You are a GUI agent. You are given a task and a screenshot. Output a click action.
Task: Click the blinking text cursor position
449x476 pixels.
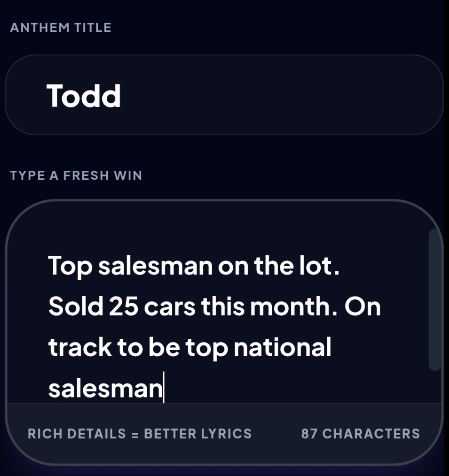coord(165,388)
